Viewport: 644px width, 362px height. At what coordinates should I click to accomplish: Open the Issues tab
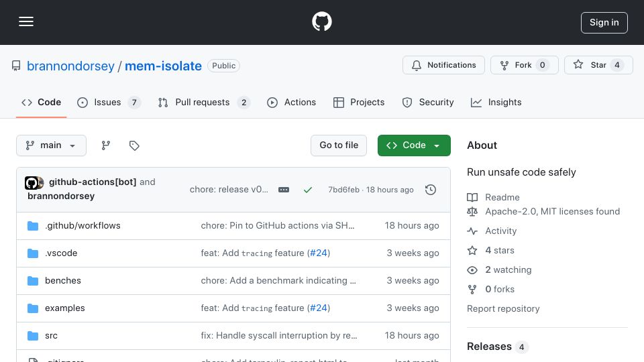(x=109, y=102)
